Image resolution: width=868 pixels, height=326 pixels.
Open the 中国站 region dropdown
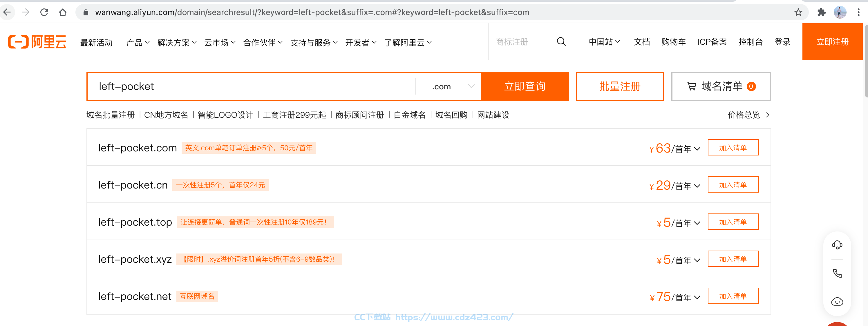[x=605, y=42]
